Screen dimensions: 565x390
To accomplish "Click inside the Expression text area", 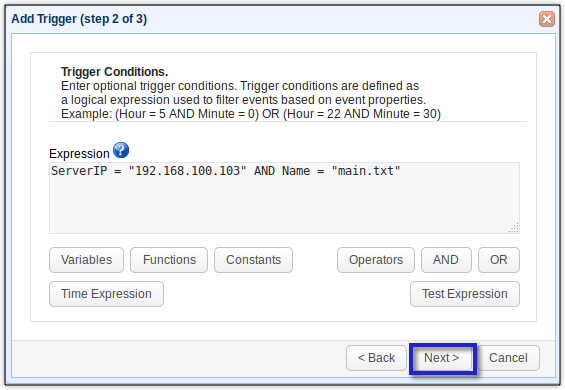I will tap(284, 198).
